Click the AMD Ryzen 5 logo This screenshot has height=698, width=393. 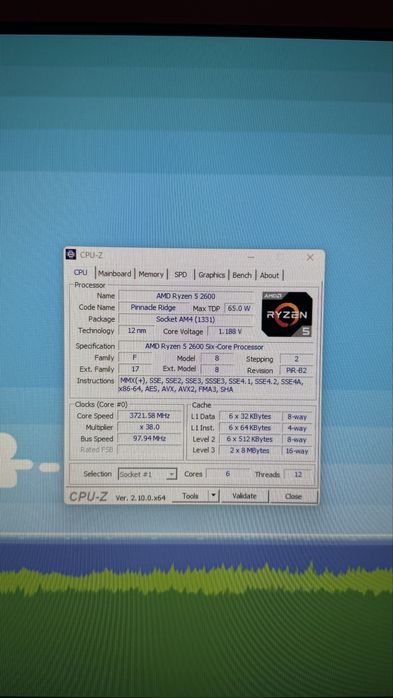click(287, 314)
